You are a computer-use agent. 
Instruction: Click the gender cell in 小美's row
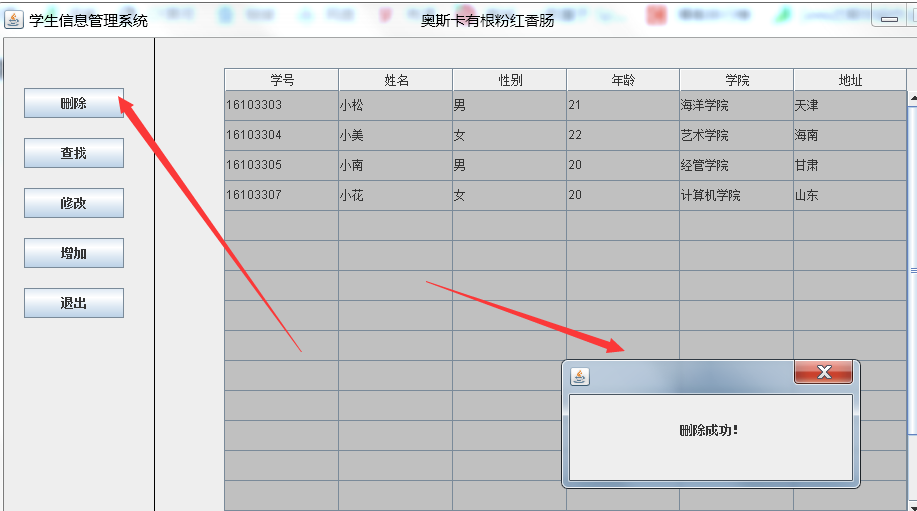pos(509,135)
